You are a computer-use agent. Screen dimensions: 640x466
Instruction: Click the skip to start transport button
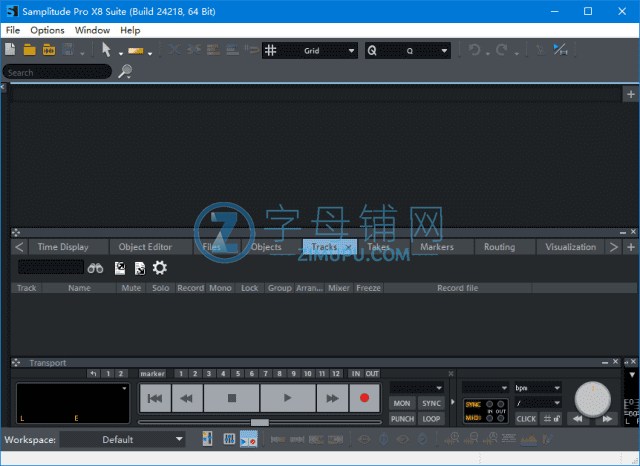155,398
